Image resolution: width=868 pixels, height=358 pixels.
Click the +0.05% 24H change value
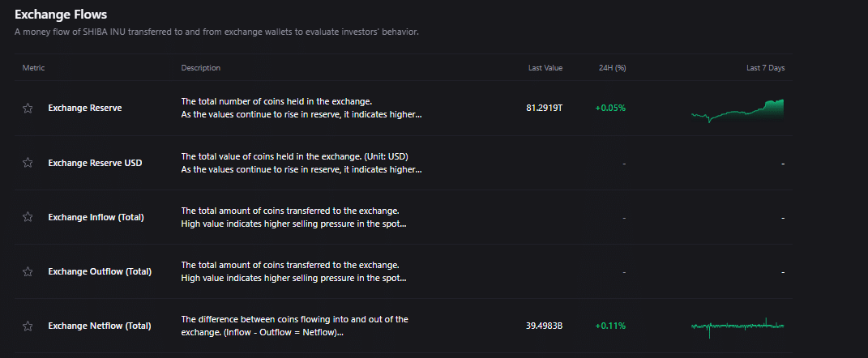tap(610, 108)
